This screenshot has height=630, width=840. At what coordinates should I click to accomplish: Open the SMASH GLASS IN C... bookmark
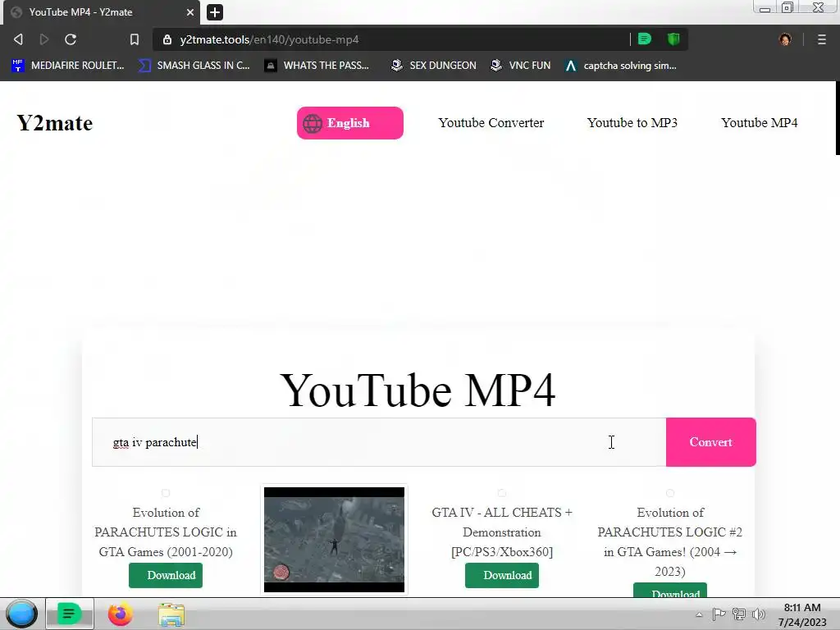click(x=194, y=66)
